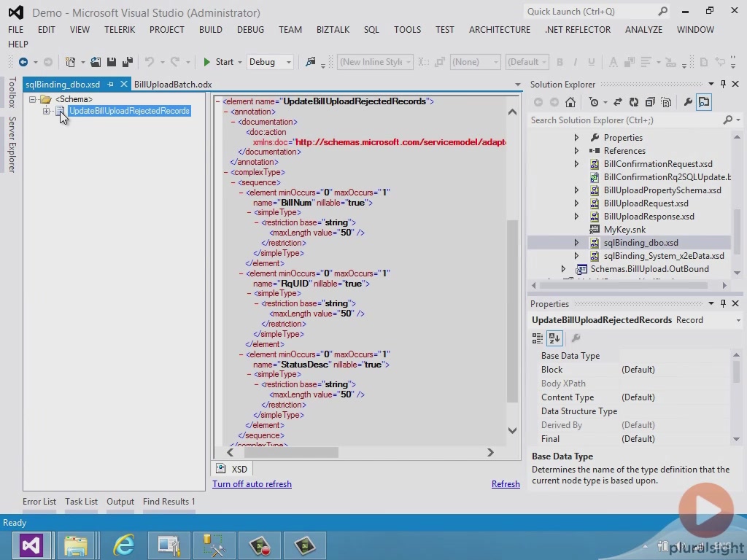747x560 pixels.
Task: Open the BIZTALK menu
Action: coord(333,29)
